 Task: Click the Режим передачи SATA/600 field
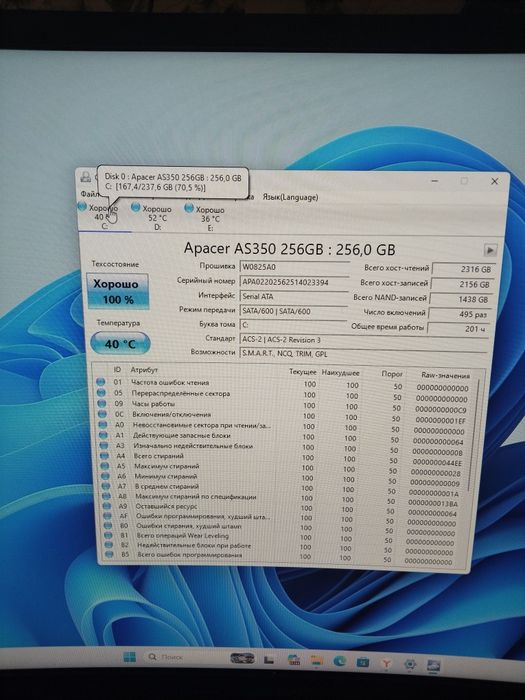293,311
